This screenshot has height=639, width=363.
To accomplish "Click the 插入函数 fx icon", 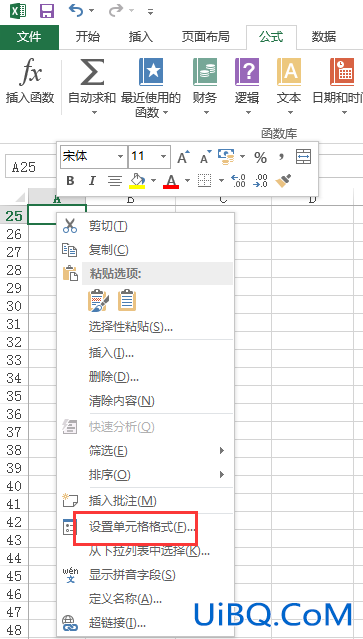I will coord(30,73).
